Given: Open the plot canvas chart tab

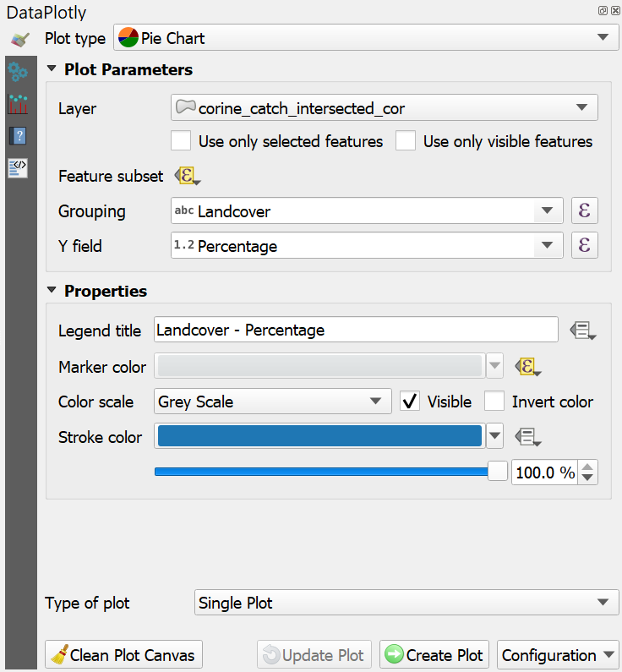Looking at the screenshot, I should (18, 104).
